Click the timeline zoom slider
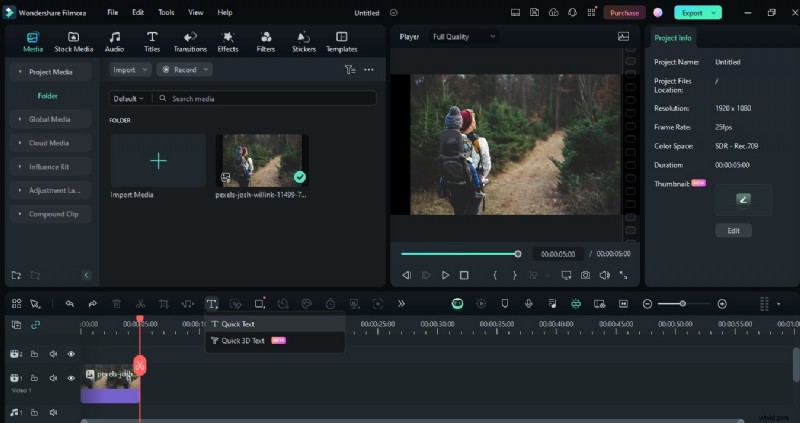 (684, 303)
